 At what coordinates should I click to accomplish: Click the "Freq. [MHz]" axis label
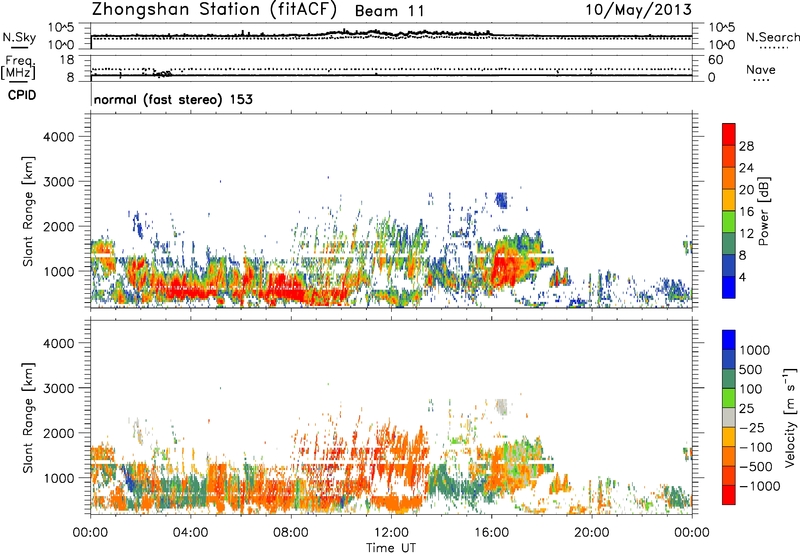[x=18, y=67]
